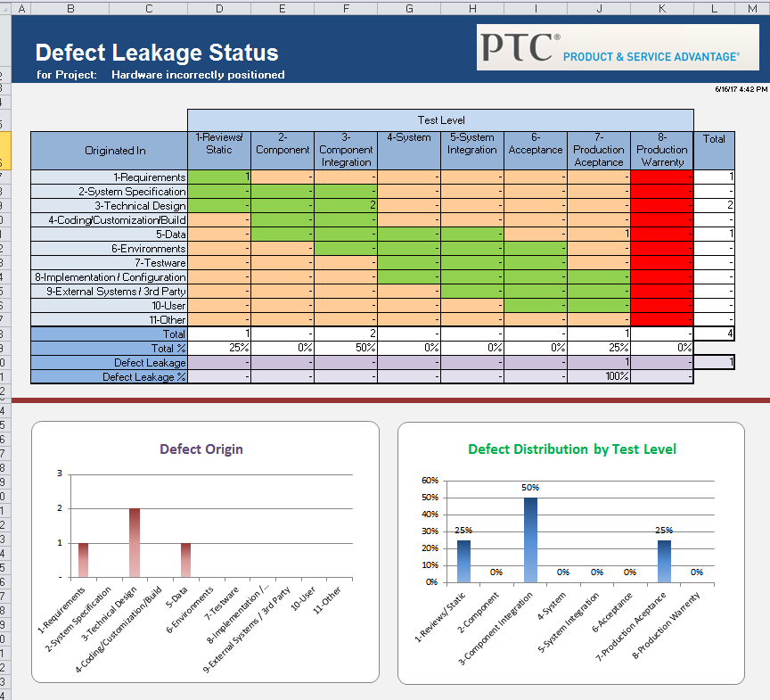Image resolution: width=770 pixels, height=700 pixels.
Task: Click the 100% Defect Leakage % cell
Action: pos(598,376)
